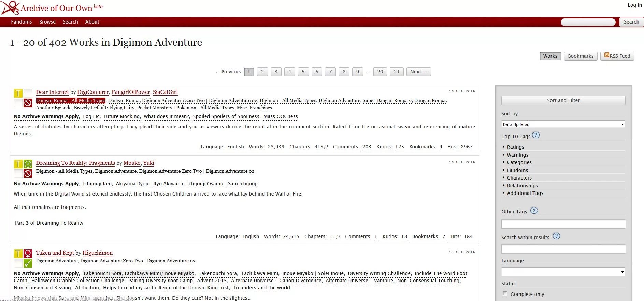Switch to the Works tab
The height and width of the screenshot is (301, 644).
(x=550, y=56)
